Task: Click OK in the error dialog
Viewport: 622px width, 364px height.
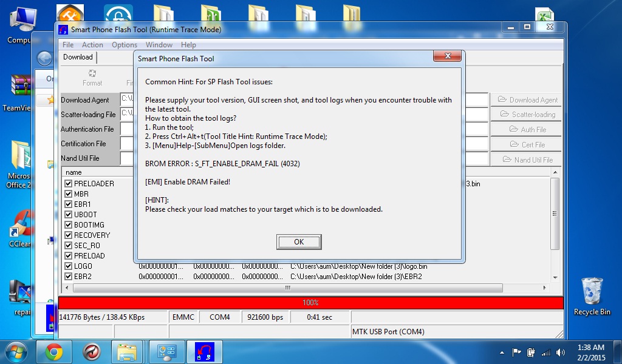Action: 299,241
